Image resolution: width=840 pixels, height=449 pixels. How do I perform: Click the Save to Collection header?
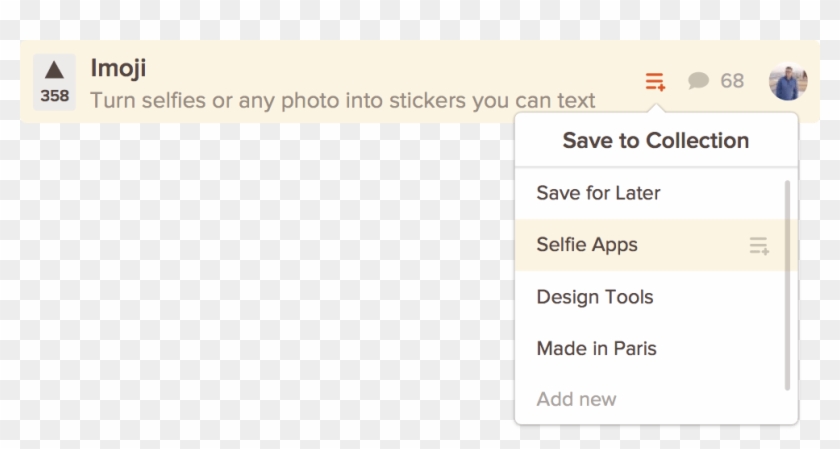pos(655,141)
